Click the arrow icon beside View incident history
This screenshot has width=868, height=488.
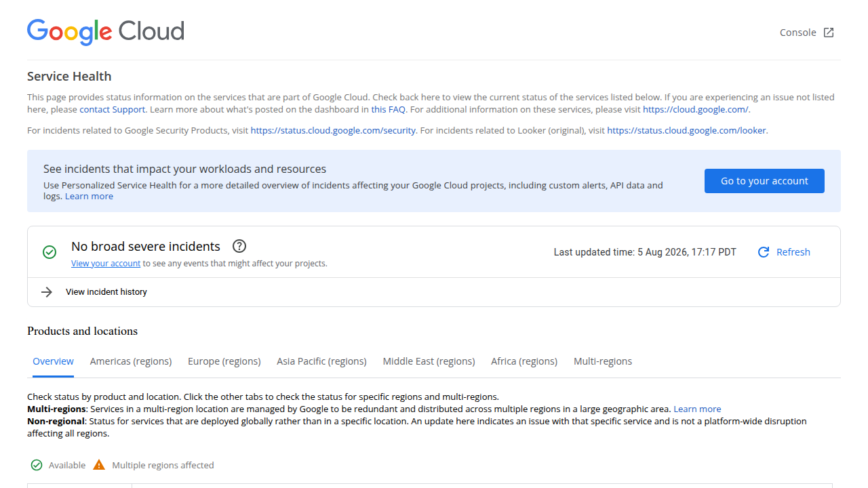[x=47, y=292]
